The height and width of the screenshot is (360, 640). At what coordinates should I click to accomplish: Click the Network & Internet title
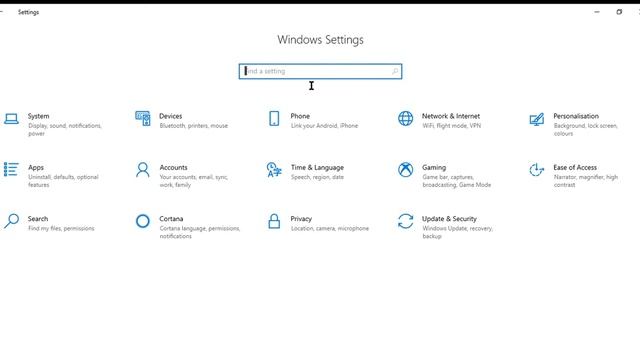[x=451, y=116]
